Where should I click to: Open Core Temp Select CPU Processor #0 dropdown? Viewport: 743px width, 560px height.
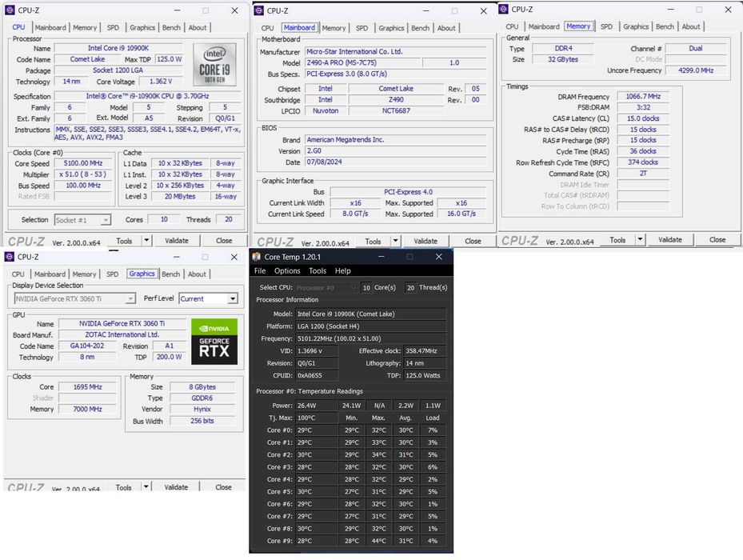tap(353, 288)
